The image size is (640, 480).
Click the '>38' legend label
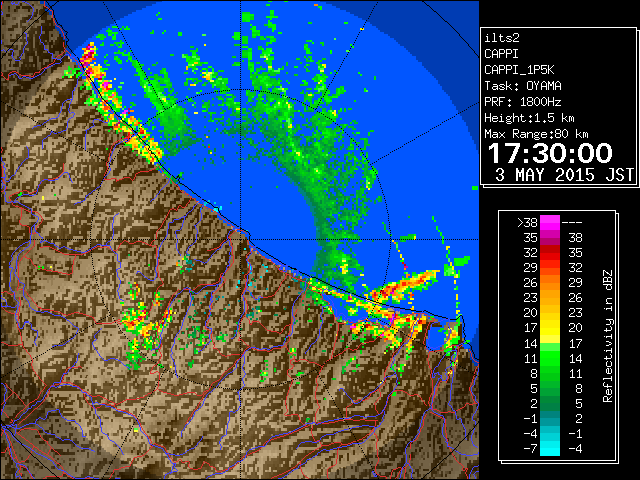[x=527, y=223]
